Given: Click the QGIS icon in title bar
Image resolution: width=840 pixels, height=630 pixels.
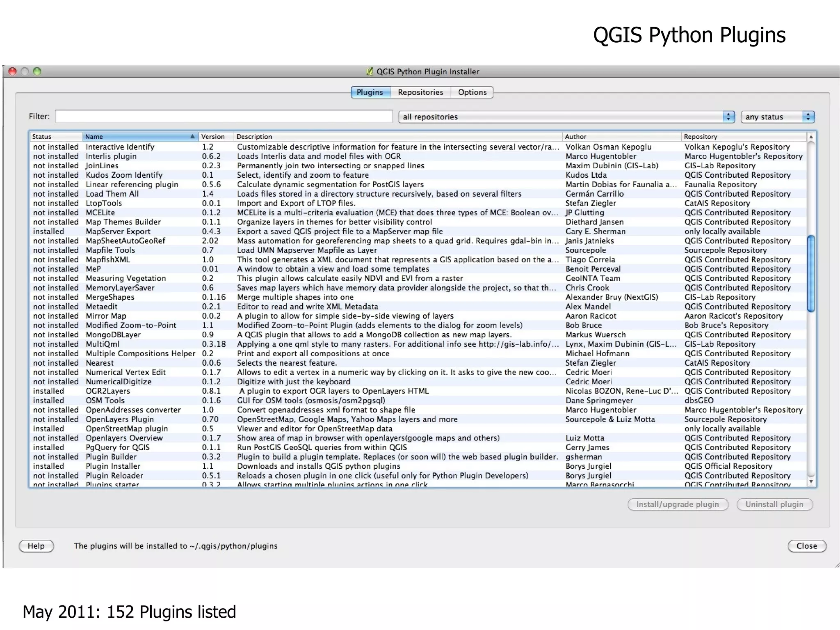Looking at the screenshot, I should 370,71.
